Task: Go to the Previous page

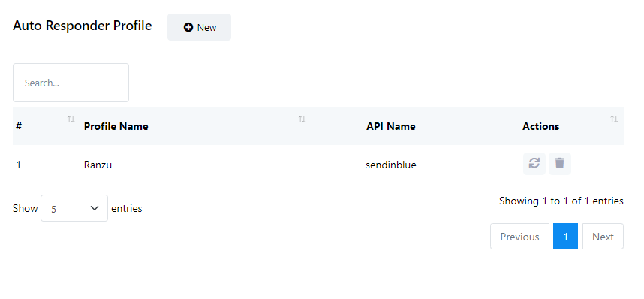Action: [x=519, y=237]
